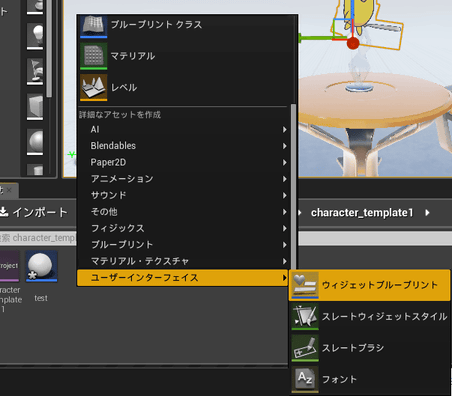This screenshot has height=396, width=452.
Task: Open the アニメーション submenu
Action: click(182, 179)
